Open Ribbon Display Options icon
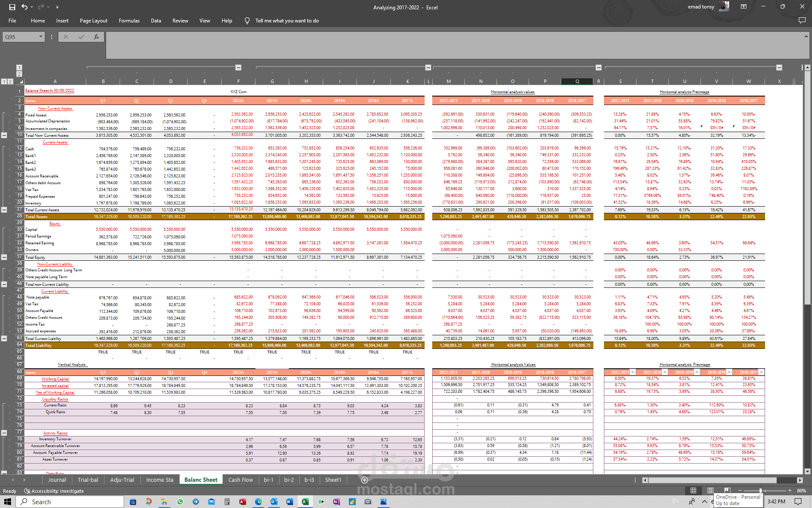The width and height of the screenshot is (812, 508). click(743, 7)
